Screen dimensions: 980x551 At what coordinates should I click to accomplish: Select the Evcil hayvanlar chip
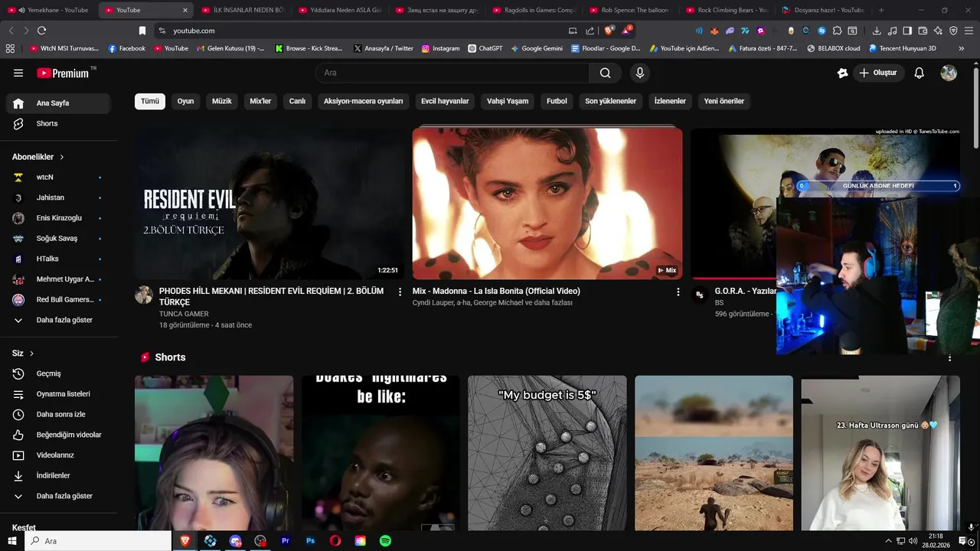[445, 101]
